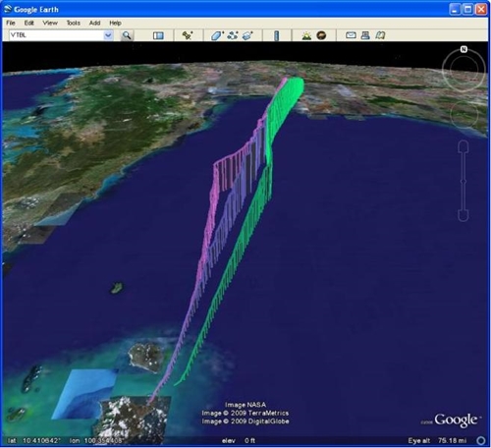Click the zoom in end of slider
491x448 pixels.
pyautogui.click(x=464, y=146)
